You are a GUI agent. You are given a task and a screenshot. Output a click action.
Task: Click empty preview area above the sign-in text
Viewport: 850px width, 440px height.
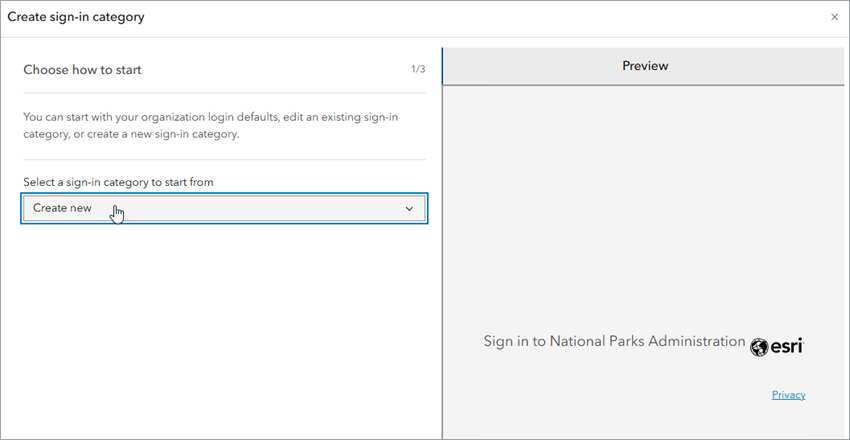click(645, 200)
